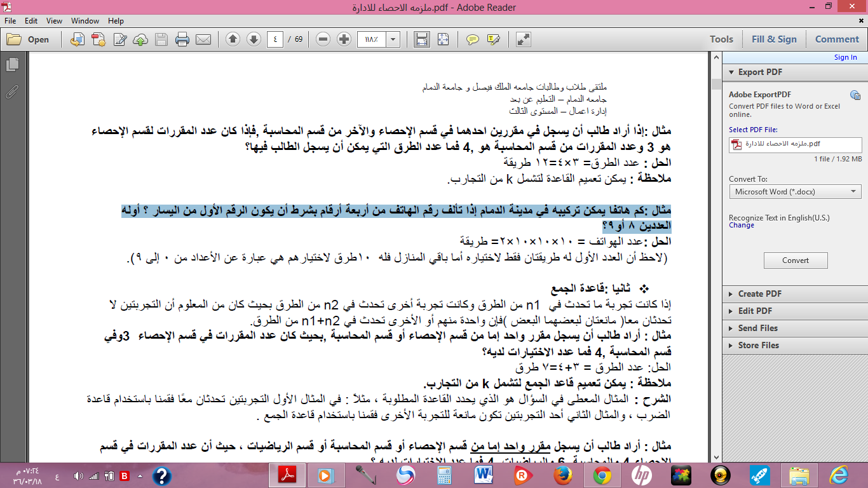Zoom in with plus button
The height and width of the screenshot is (488, 868).
point(344,39)
